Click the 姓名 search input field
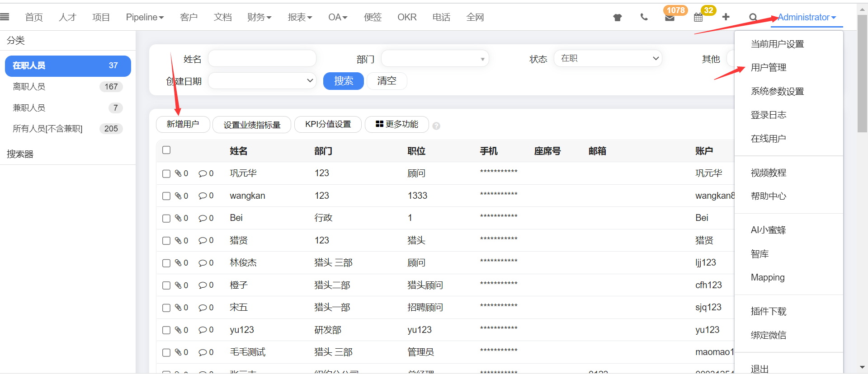868x374 pixels. click(x=262, y=59)
